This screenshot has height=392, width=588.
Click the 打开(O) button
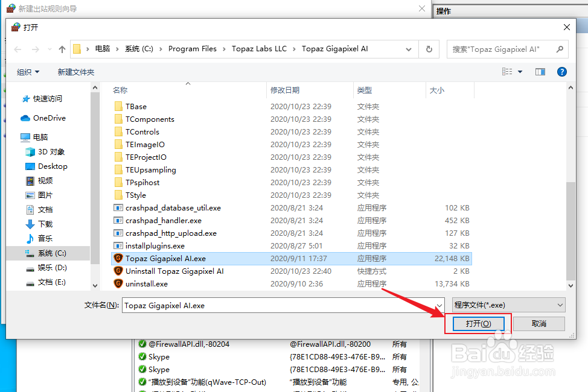(x=478, y=323)
